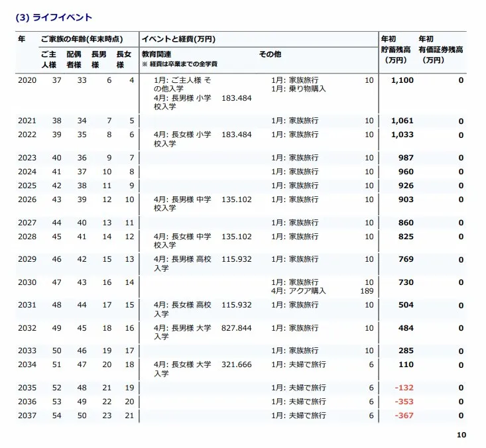486x448 pixels.
Task: Click the その他 sub-header
Action: click(x=270, y=54)
